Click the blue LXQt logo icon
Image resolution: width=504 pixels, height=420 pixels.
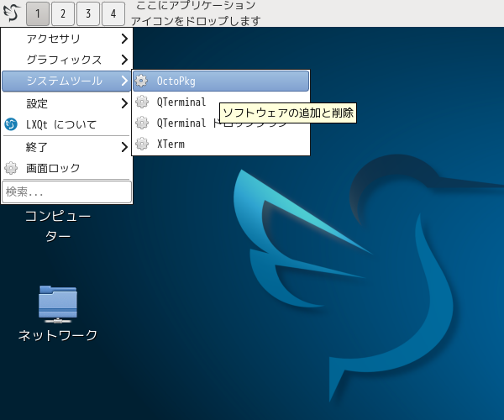coord(11,124)
